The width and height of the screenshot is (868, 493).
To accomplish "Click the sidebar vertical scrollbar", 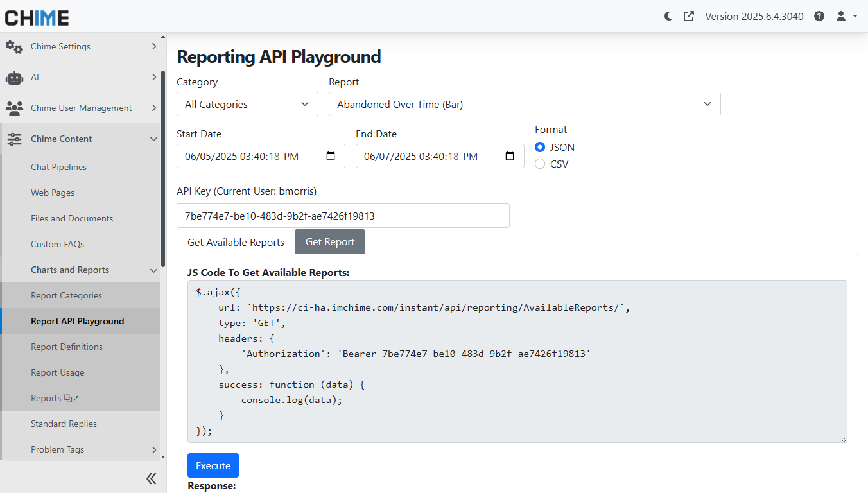I will 163,168.
